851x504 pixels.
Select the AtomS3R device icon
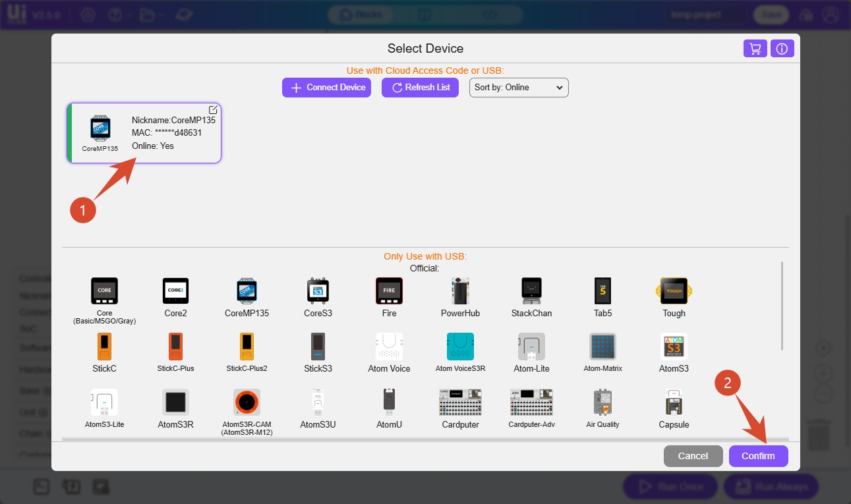pyautogui.click(x=175, y=402)
